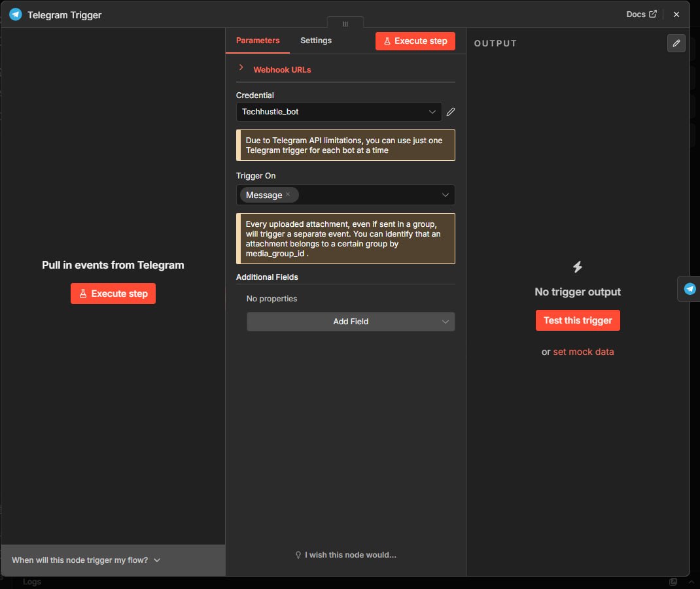
Task: Switch to the Settings tab
Action: (x=315, y=41)
